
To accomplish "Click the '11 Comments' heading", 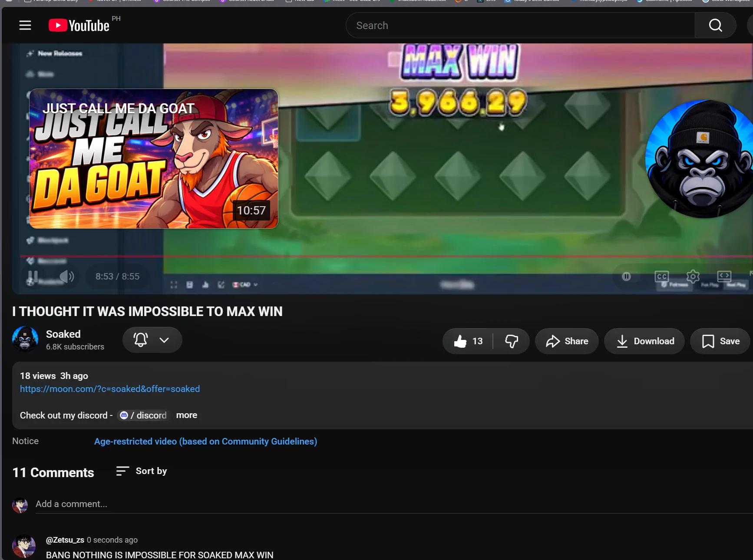I will coord(53,473).
